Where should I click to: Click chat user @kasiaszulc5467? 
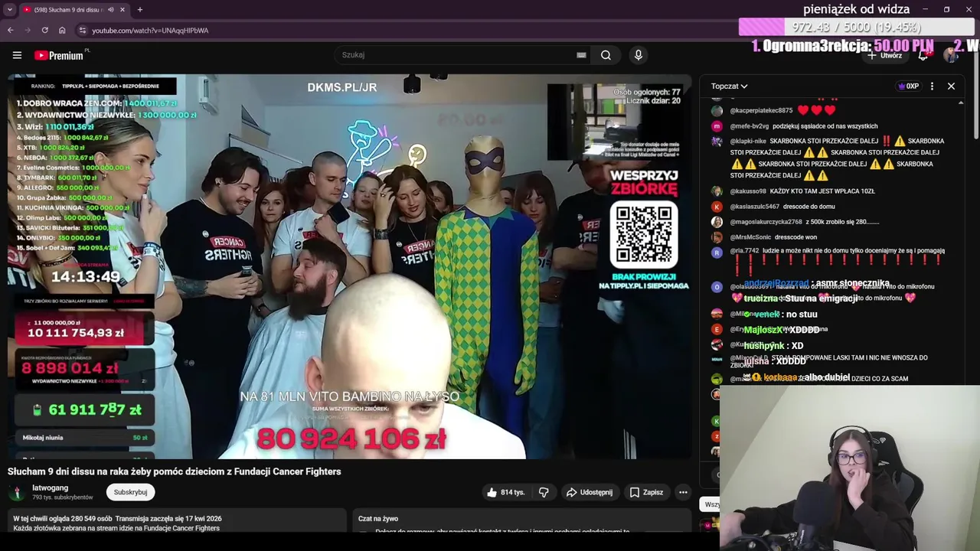tap(755, 207)
